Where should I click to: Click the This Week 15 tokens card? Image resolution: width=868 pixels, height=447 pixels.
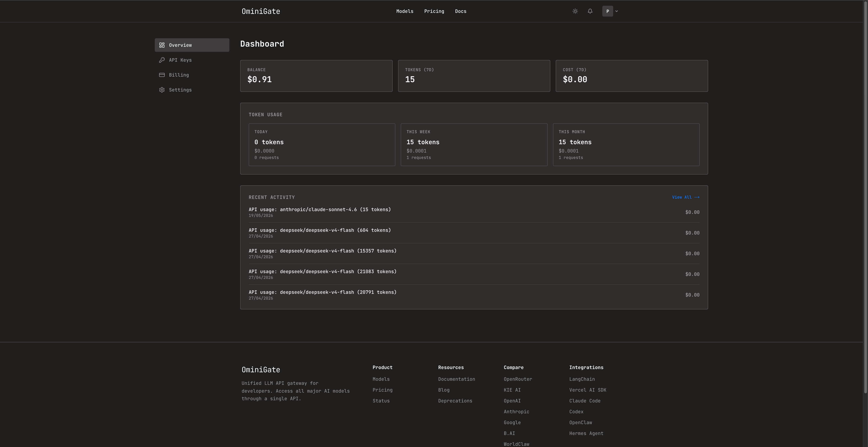(474, 145)
